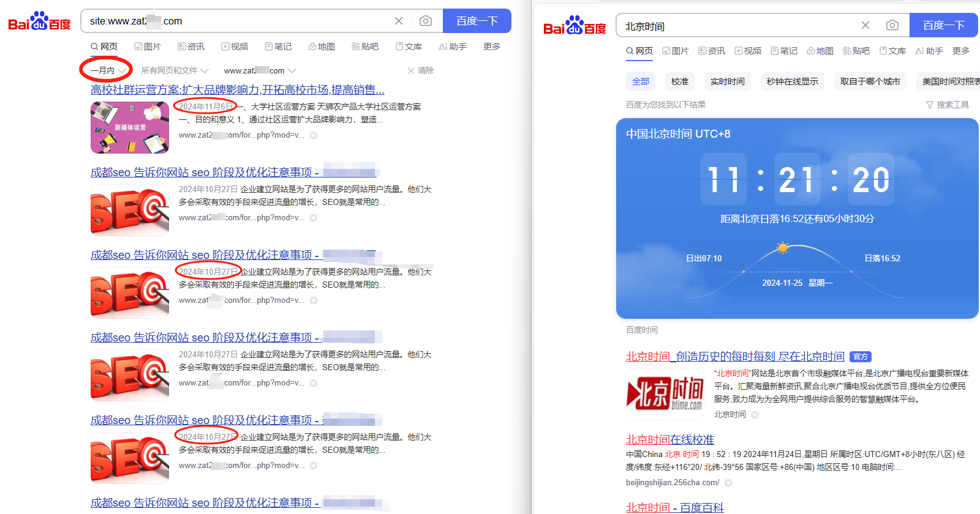This screenshot has width=980, height=514.
Task: Click the Baidu logo in the left window
Action: [40, 21]
